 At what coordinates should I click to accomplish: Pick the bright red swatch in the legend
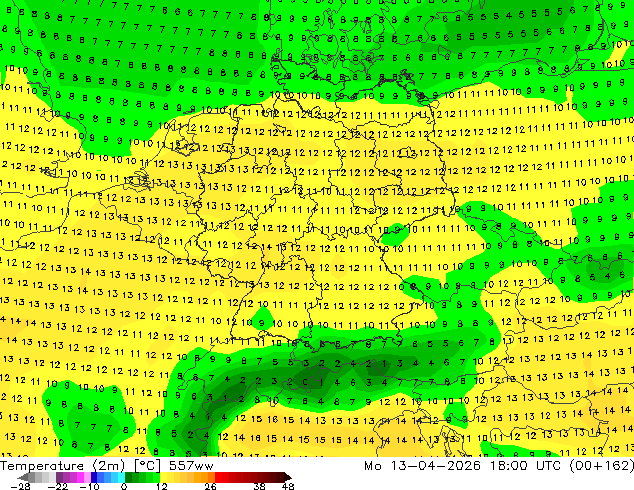[218, 477]
